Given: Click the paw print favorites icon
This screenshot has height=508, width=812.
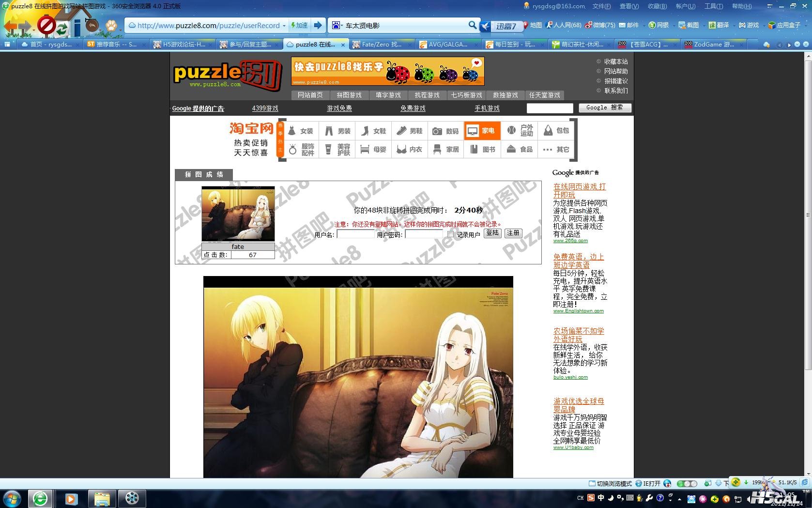Looking at the screenshot, I should (111, 25).
